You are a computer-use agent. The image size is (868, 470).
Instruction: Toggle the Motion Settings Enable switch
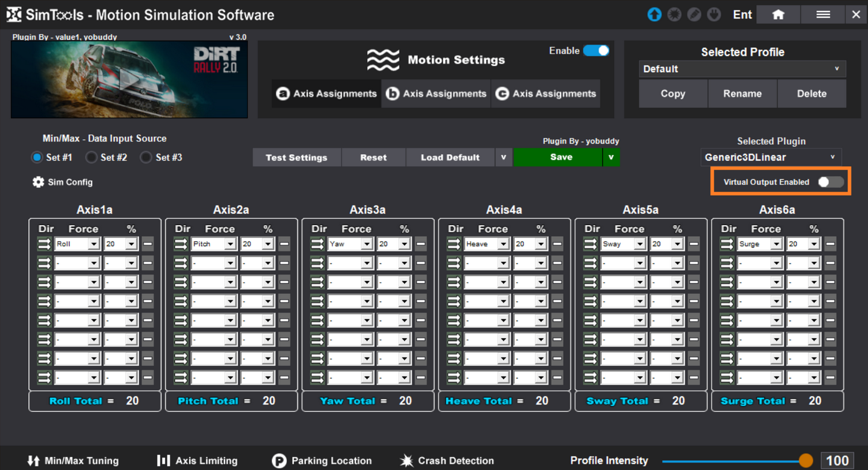pyautogui.click(x=596, y=51)
